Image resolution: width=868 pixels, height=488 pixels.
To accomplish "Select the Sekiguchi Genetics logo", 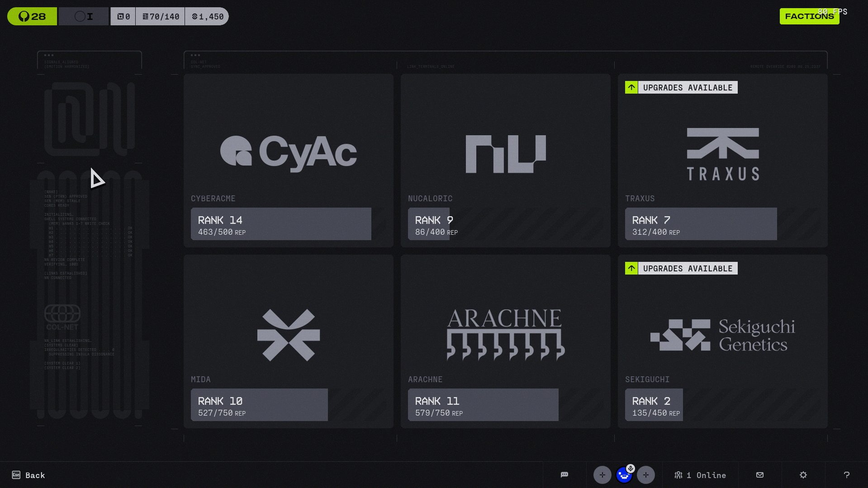I will coord(722,335).
